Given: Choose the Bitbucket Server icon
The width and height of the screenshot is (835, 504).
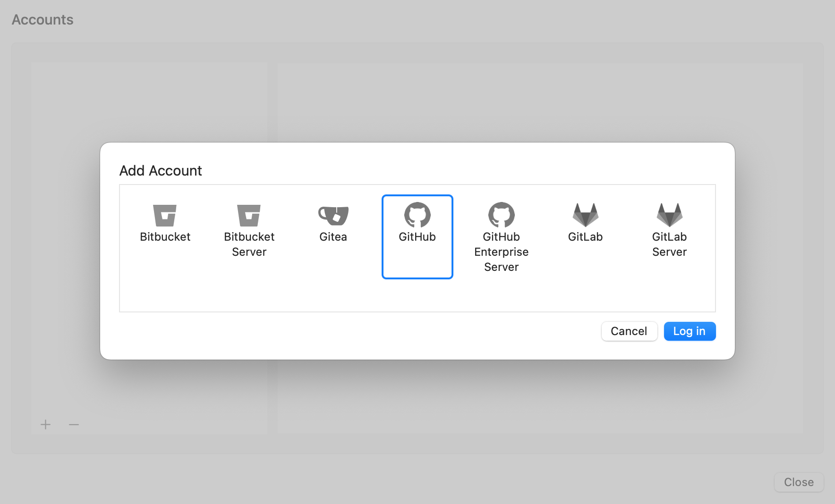Looking at the screenshot, I should pyautogui.click(x=249, y=216).
